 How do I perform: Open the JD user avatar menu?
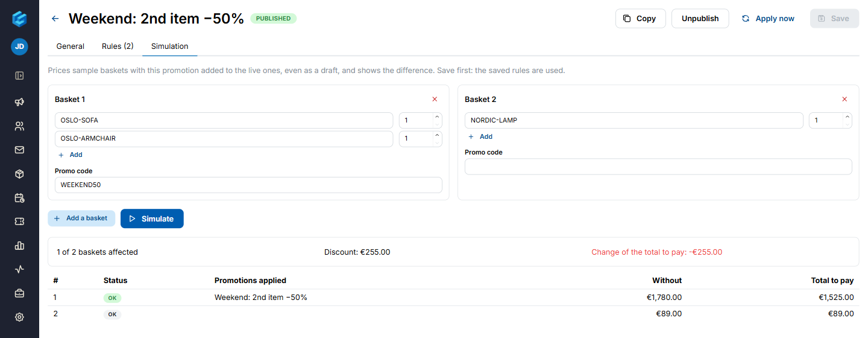click(19, 46)
